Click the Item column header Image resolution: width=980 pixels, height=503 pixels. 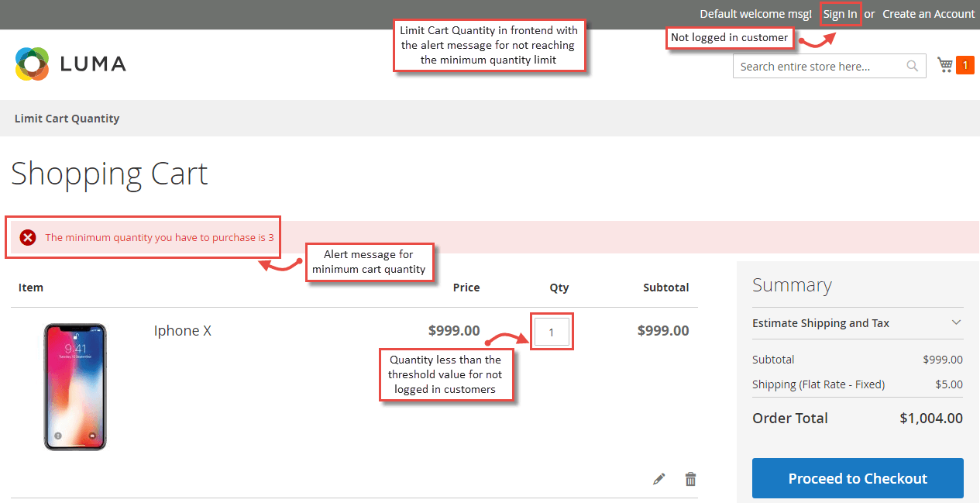(x=31, y=288)
